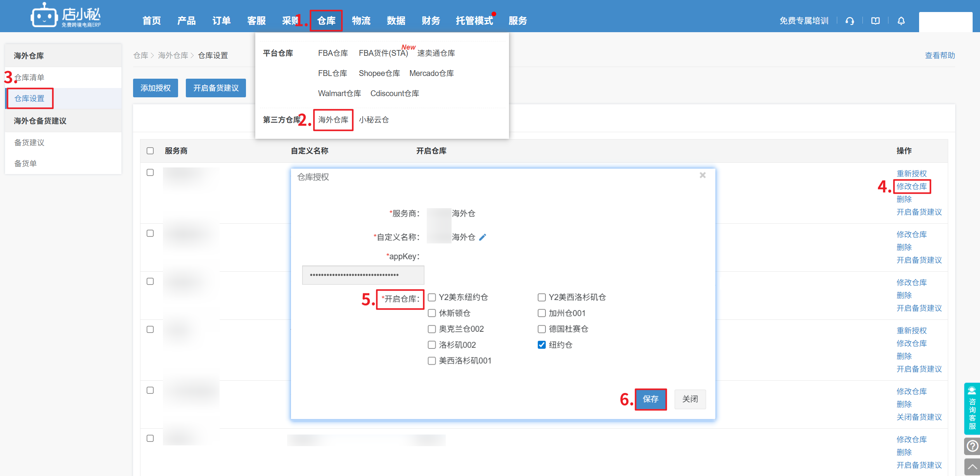Open the 仓库 top navigation menu
This screenshot has width=980, height=476.
[x=326, y=21]
